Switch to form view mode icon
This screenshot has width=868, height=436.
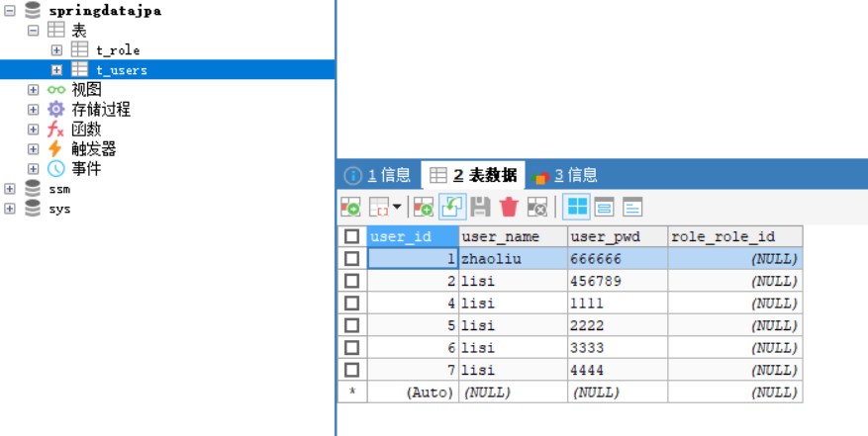[x=604, y=207]
